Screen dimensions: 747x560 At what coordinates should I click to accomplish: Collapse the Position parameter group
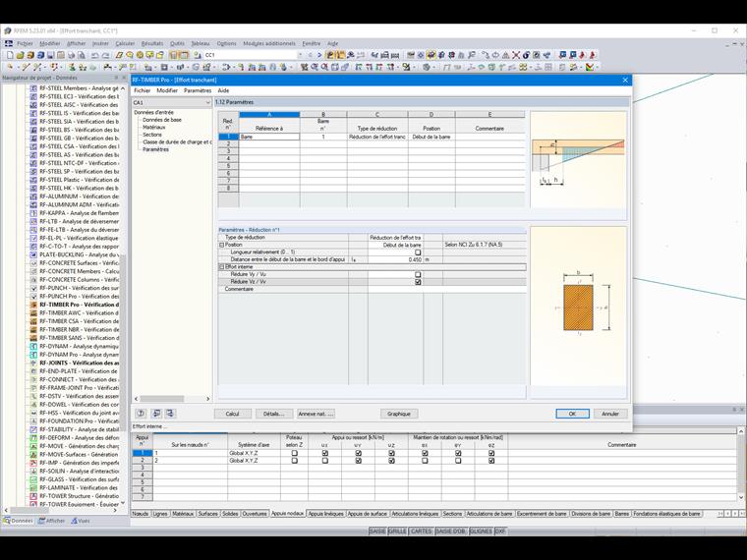click(221, 245)
